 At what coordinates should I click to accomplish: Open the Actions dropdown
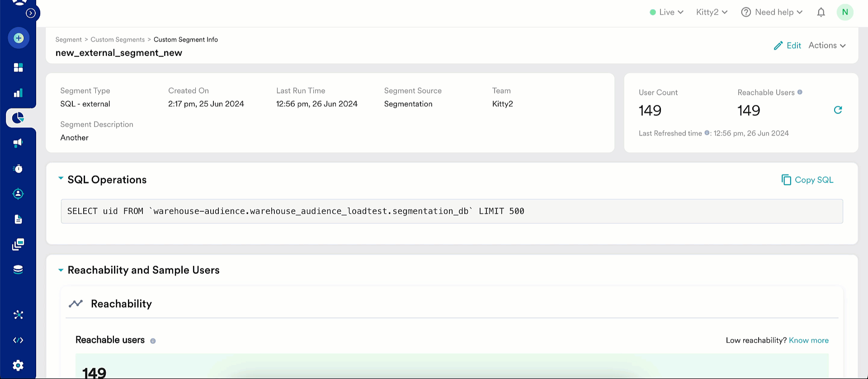tap(827, 45)
